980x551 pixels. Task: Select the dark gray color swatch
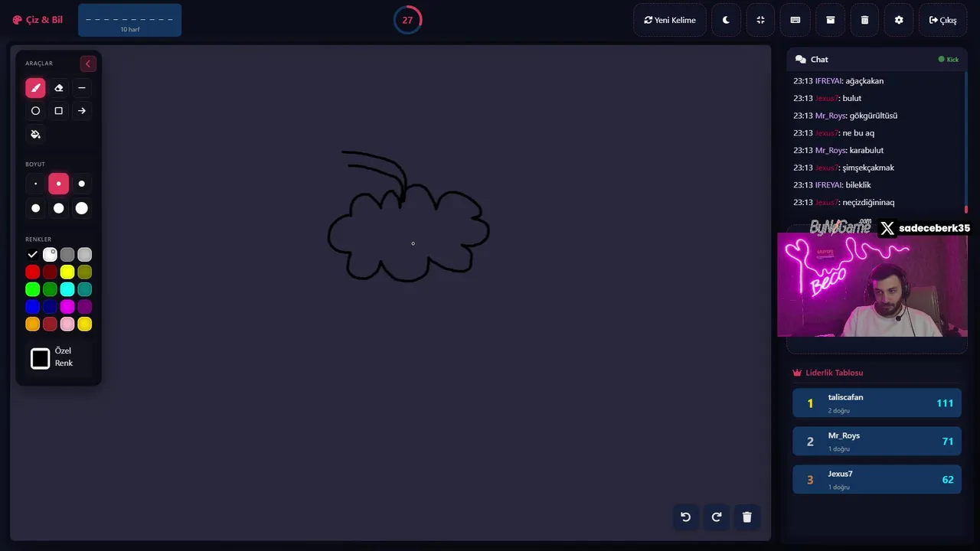tap(67, 255)
